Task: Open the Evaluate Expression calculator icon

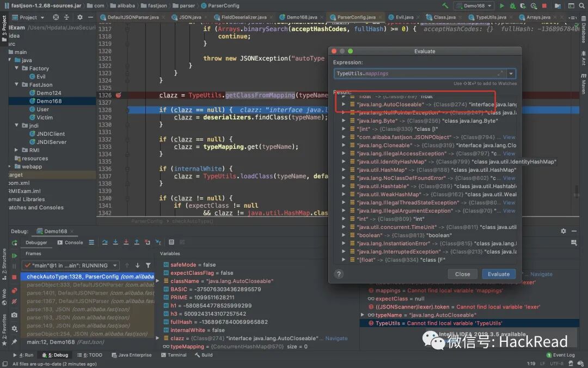Action: click(x=171, y=242)
